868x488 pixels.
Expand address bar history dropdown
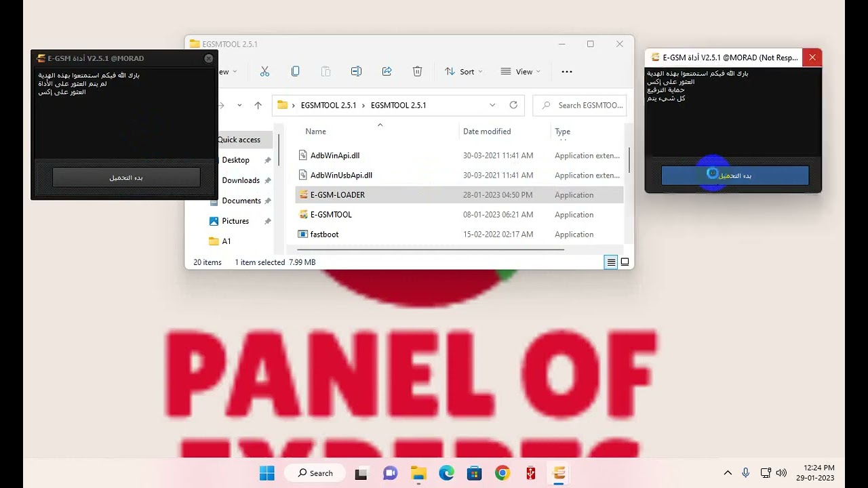[x=492, y=105]
